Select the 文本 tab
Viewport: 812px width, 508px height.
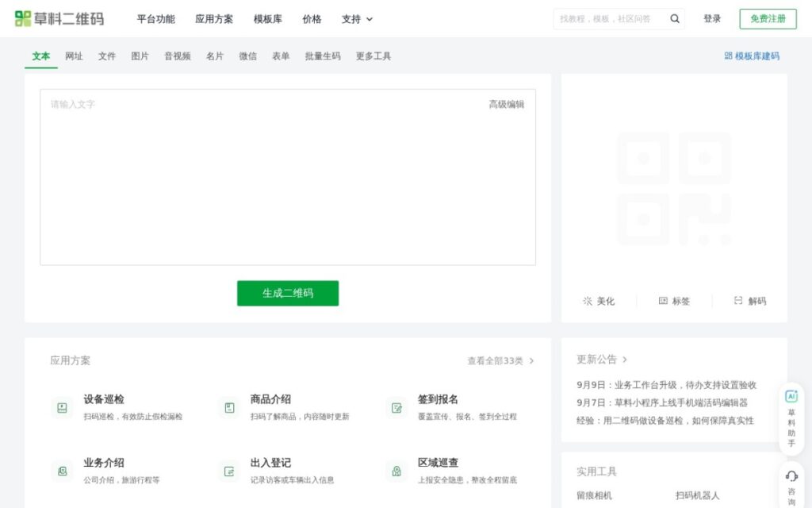[x=41, y=56]
